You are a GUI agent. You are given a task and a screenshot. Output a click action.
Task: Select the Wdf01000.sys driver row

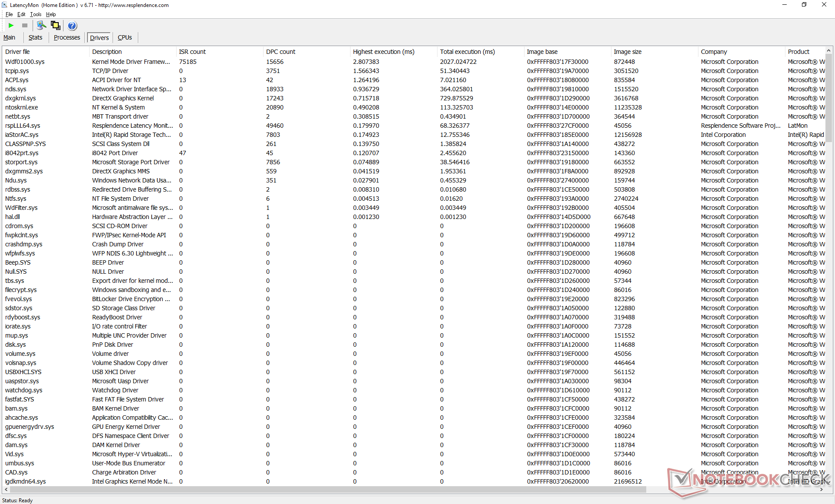coord(25,62)
